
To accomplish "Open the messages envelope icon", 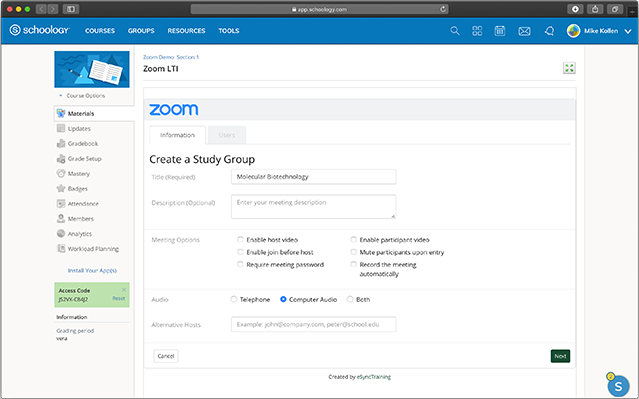I will pos(524,31).
